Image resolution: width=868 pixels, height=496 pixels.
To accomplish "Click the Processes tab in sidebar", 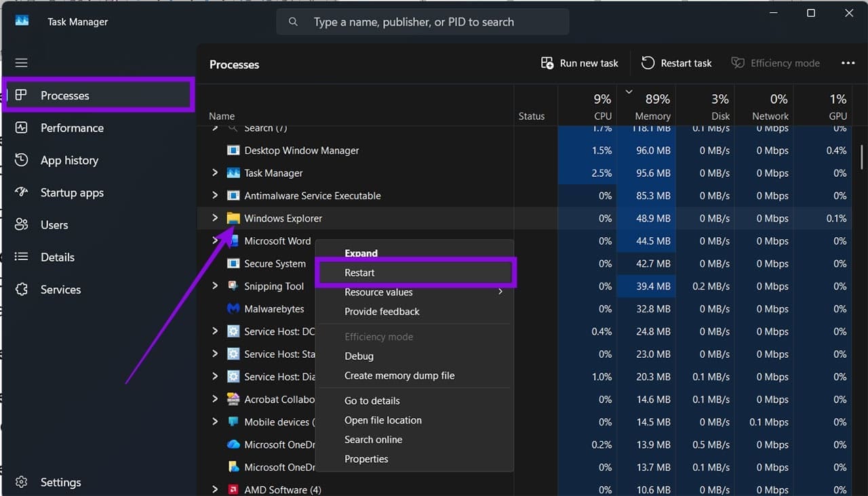I will point(99,96).
